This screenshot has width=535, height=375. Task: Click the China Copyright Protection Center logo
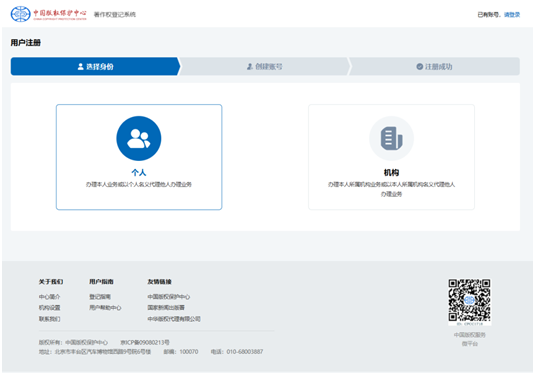click(x=48, y=14)
